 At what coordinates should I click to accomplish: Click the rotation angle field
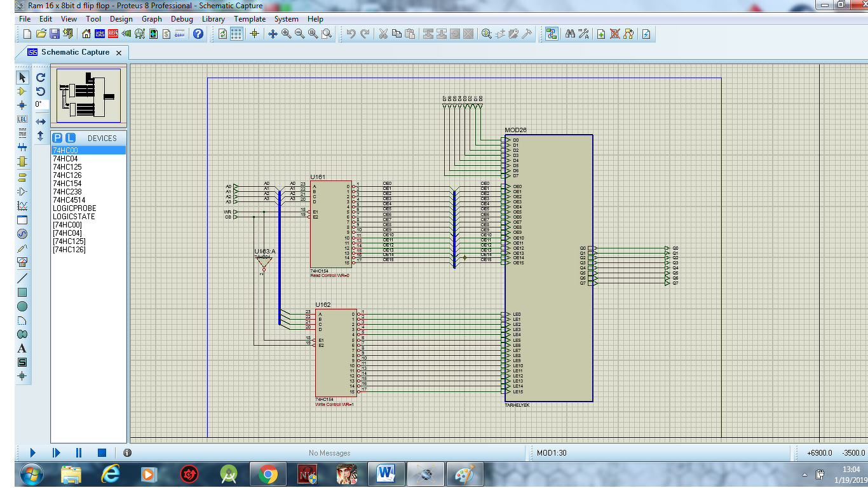[x=41, y=104]
